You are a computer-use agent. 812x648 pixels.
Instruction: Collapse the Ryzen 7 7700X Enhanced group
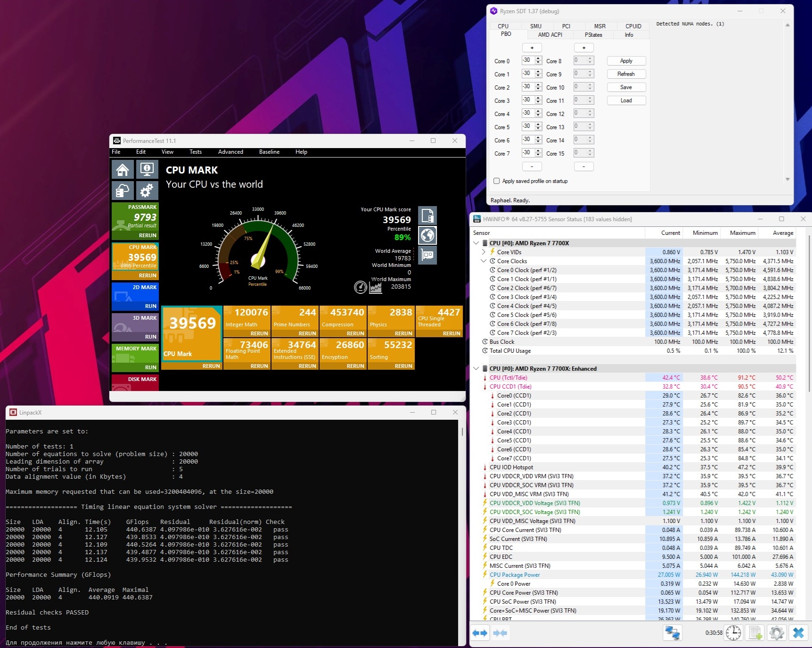pos(476,369)
